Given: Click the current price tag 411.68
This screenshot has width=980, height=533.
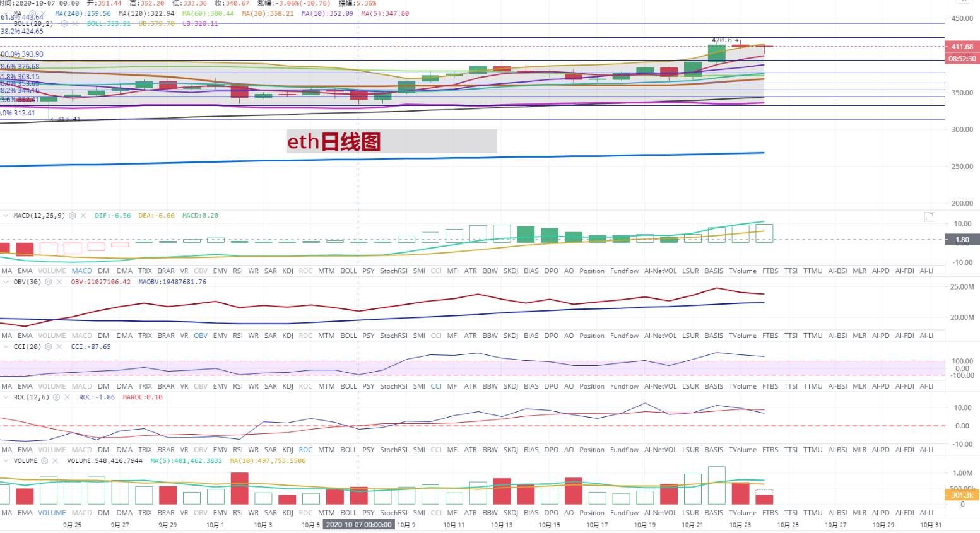Looking at the screenshot, I should coord(962,47).
